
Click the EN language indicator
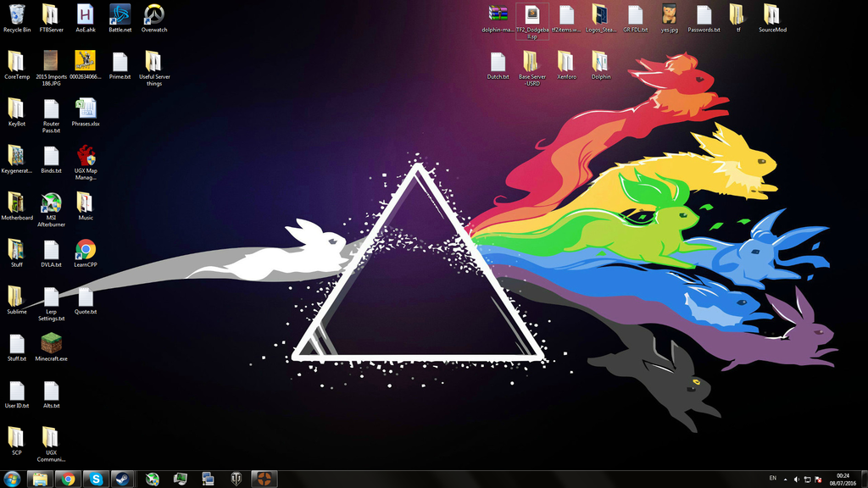(773, 479)
